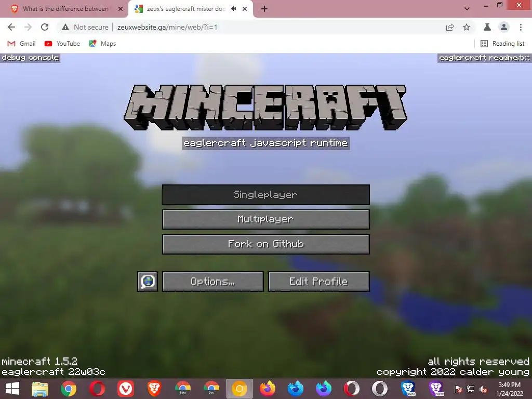Share this page icon

[450, 27]
